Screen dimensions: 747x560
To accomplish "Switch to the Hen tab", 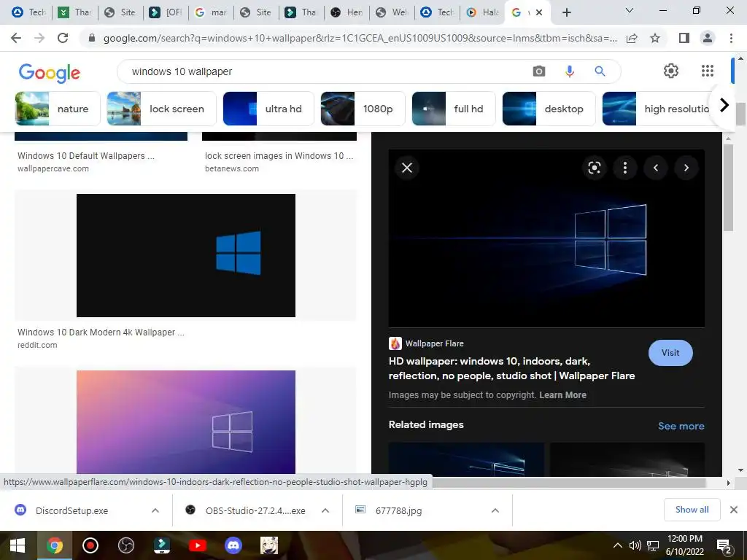I will [x=347, y=12].
